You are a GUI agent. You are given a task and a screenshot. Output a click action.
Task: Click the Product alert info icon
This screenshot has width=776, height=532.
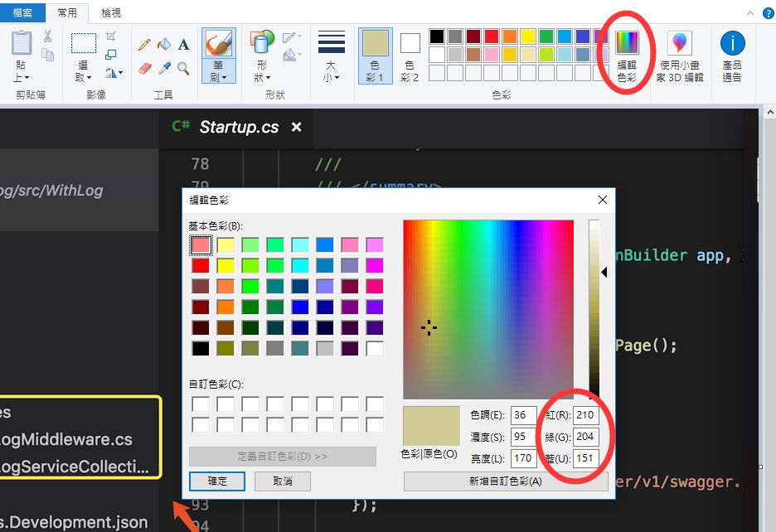point(732,43)
